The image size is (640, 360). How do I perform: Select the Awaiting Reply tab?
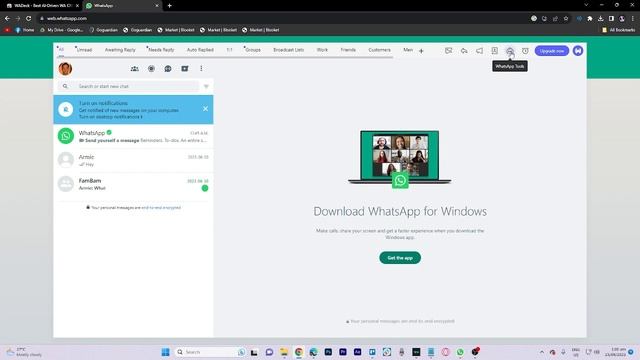120,50
